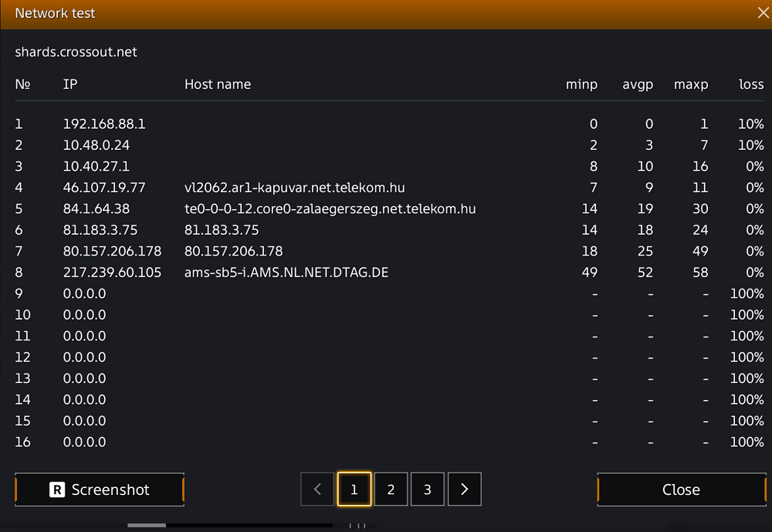This screenshot has height=532, width=772.
Task: Click the Close button
Action: [x=682, y=490]
